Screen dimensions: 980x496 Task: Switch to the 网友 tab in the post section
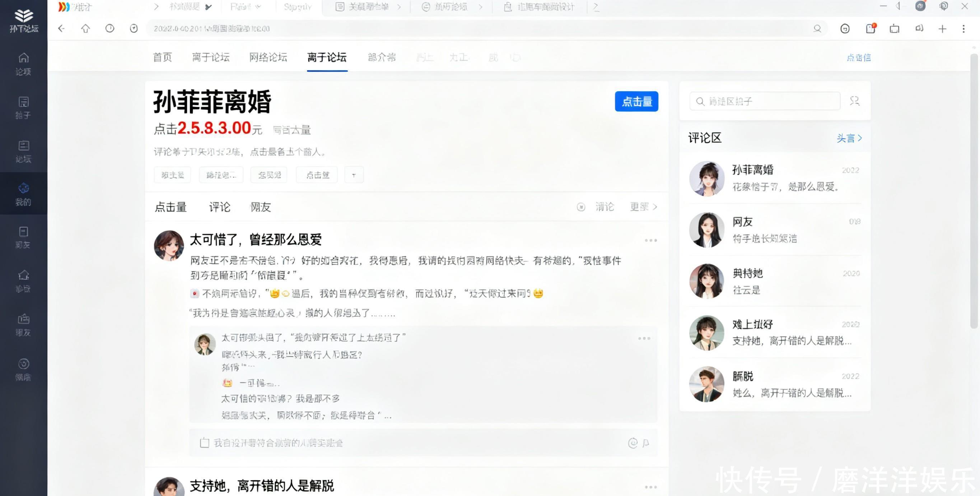pos(261,207)
